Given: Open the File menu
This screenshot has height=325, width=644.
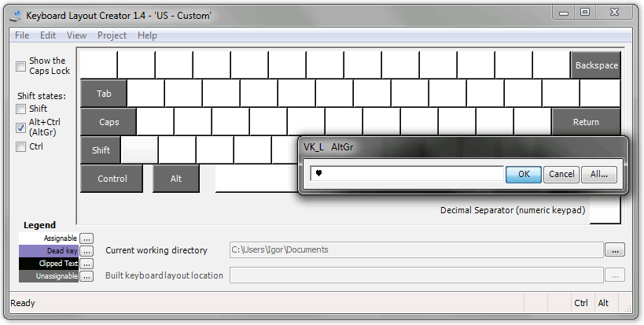Looking at the screenshot, I should [x=22, y=35].
